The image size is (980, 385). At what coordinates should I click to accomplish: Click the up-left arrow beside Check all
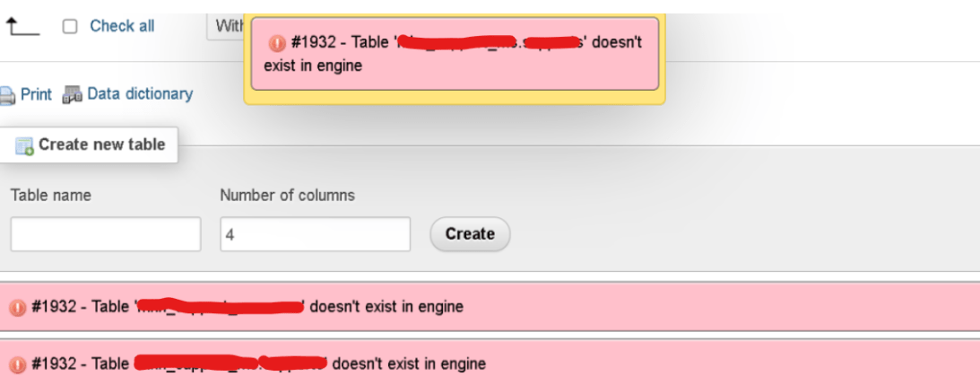(22, 27)
